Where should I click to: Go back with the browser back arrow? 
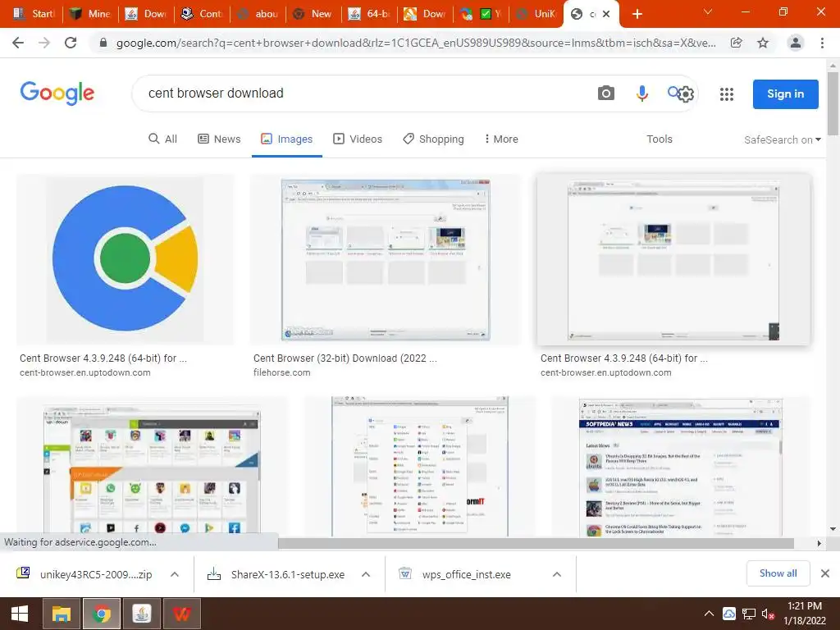tap(18, 43)
